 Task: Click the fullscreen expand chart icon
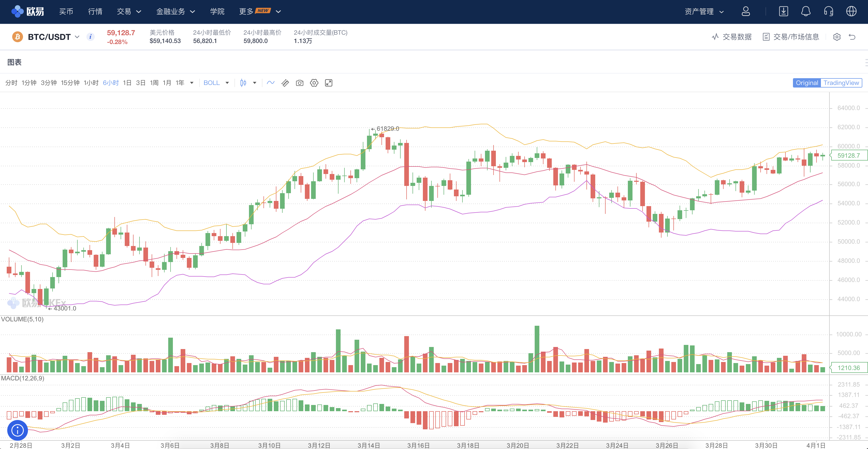tap(328, 83)
